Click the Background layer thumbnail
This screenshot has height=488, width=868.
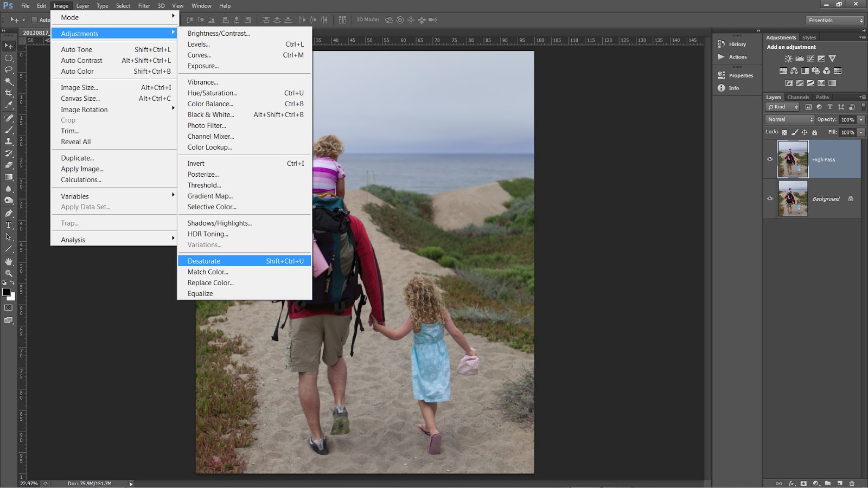point(793,198)
